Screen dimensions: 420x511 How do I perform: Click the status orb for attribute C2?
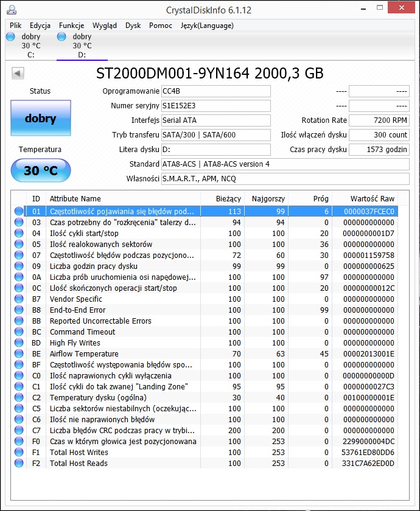pos(19,398)
